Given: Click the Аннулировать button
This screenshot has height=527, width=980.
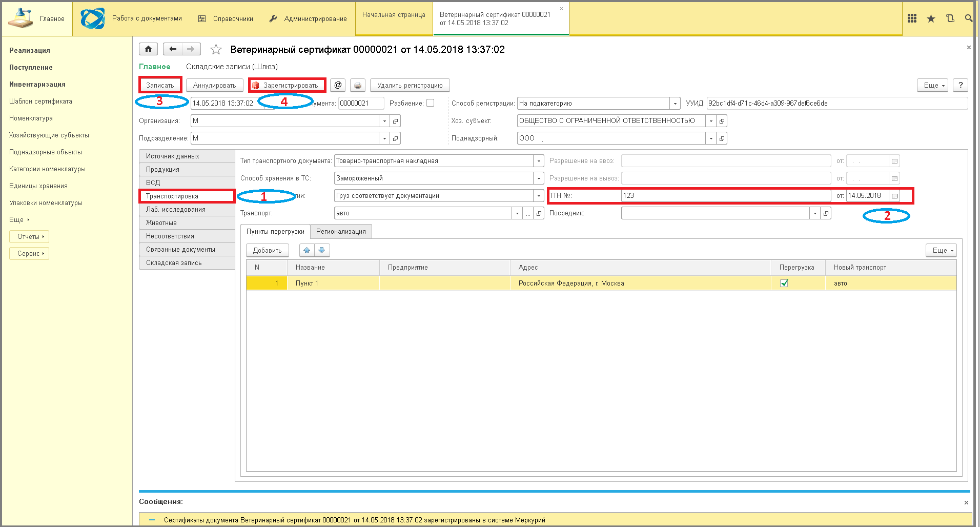Looking at the screenshot, I should point(214,85).
